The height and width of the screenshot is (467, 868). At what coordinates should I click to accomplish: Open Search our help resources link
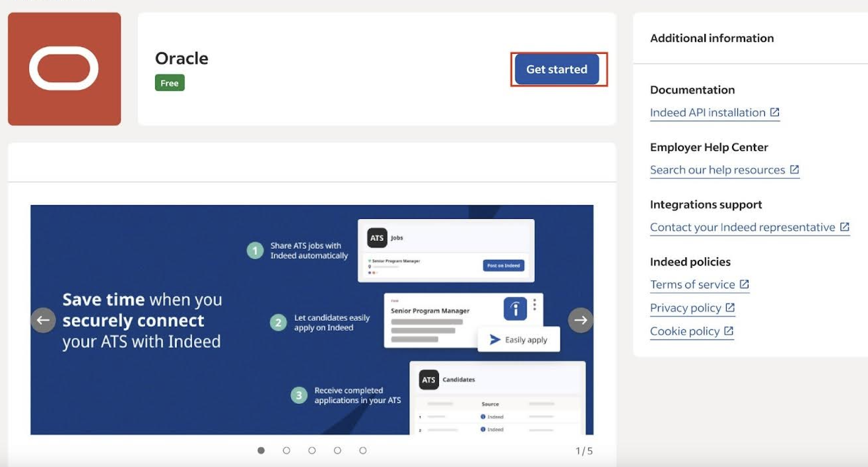click(x=724, y=170)
